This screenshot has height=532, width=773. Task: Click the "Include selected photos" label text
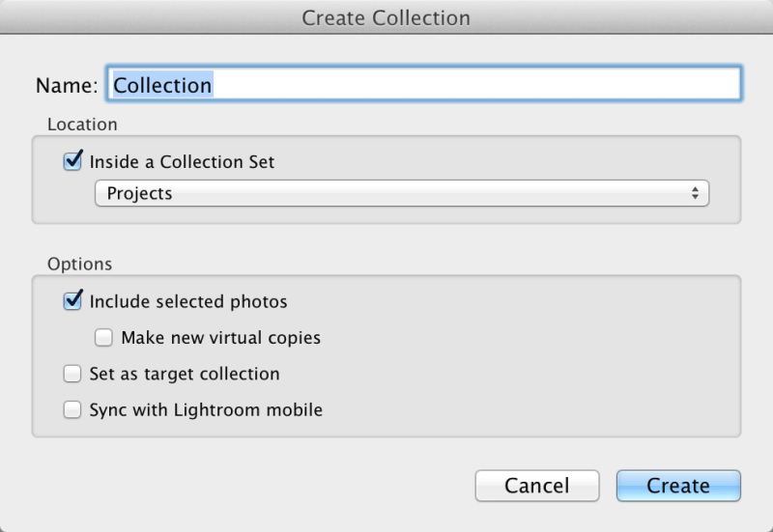pyautogui.click(x=188, y=301)
